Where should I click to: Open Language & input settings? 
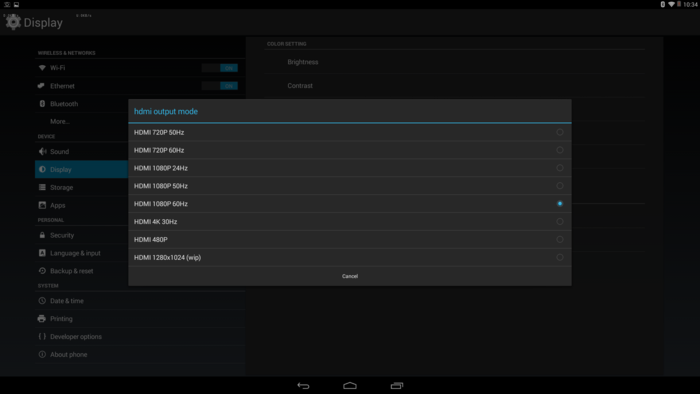click(x=82, y=253)
